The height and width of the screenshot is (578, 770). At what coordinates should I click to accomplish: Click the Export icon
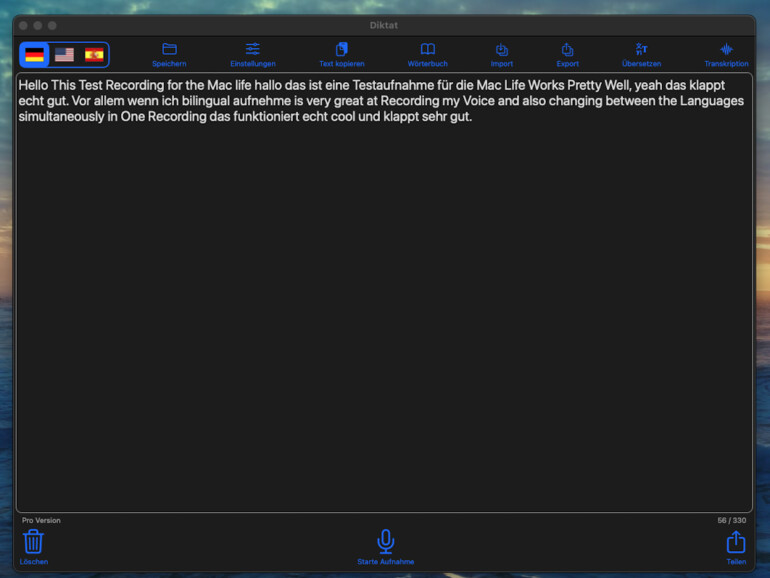pos(567,49)
